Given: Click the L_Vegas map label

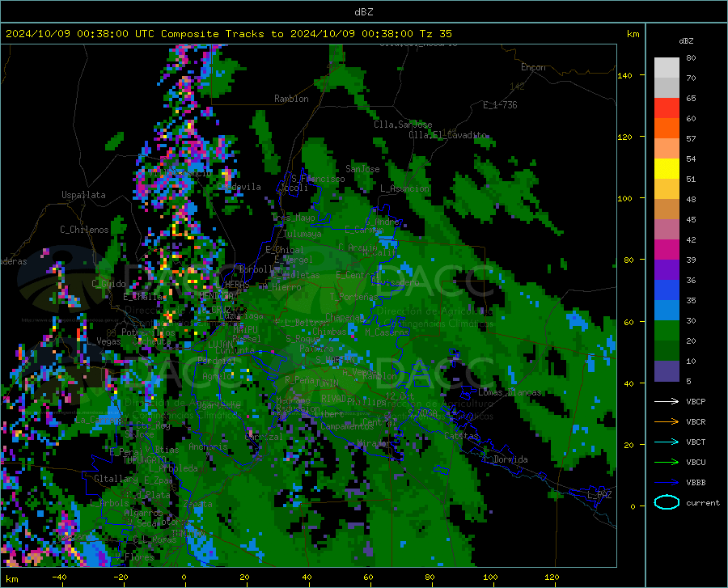Looking at the screenshot, I should point(104,341).
